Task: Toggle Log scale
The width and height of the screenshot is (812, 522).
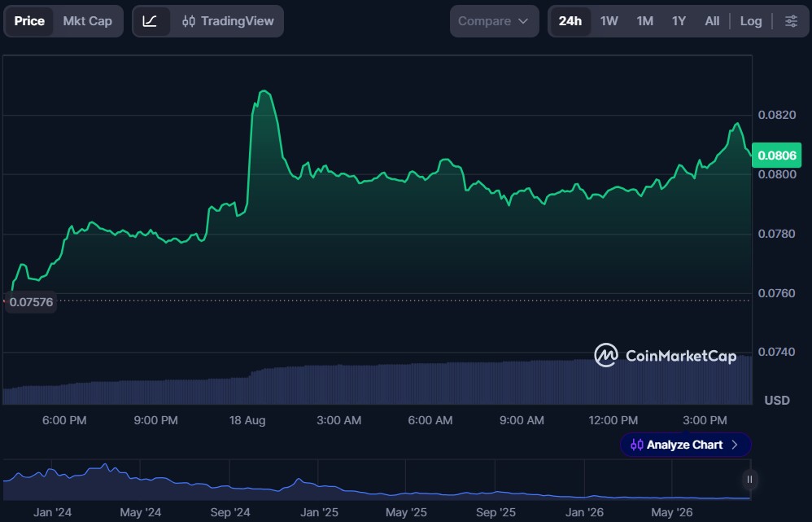Action: click(x=751, y=21)
